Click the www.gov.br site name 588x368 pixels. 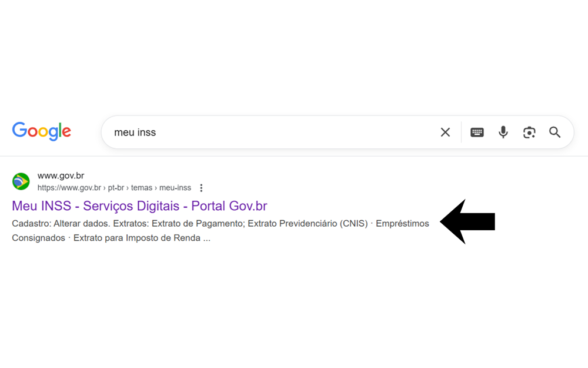coord(61,175)
